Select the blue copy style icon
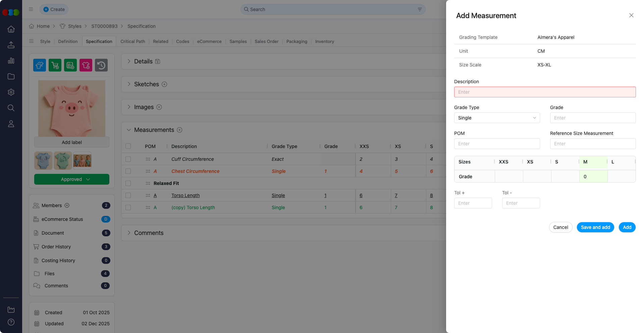 [x=39, y=65]
